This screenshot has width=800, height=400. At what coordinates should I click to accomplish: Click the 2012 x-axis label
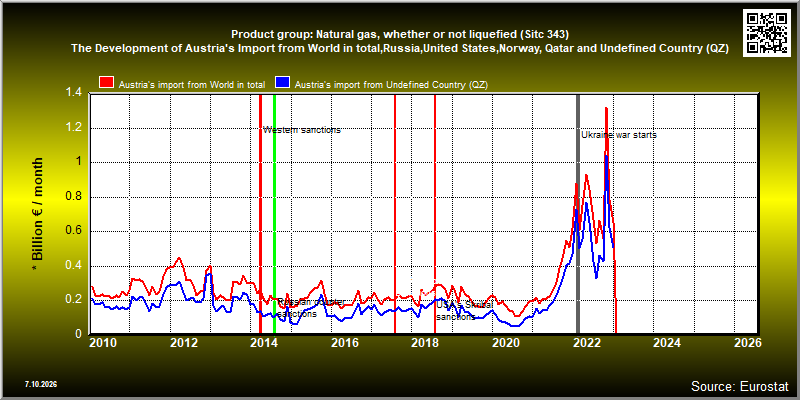coord(184,343)
